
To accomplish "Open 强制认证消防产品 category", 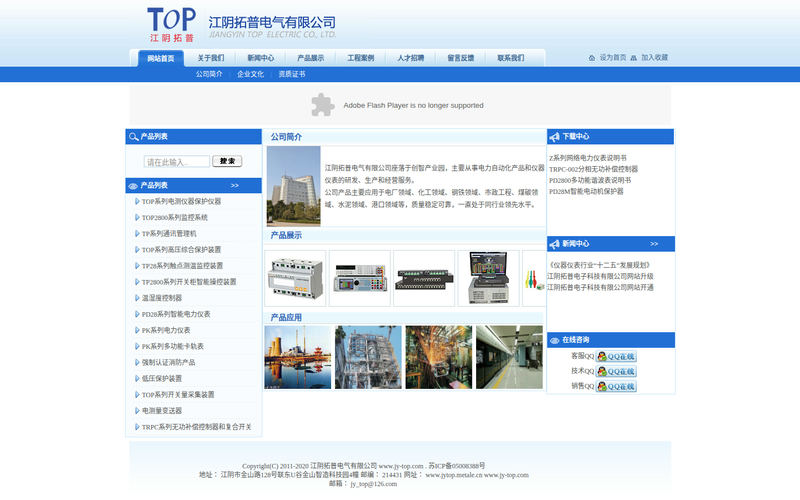I will pyautogui.click(x=168, y=363).
